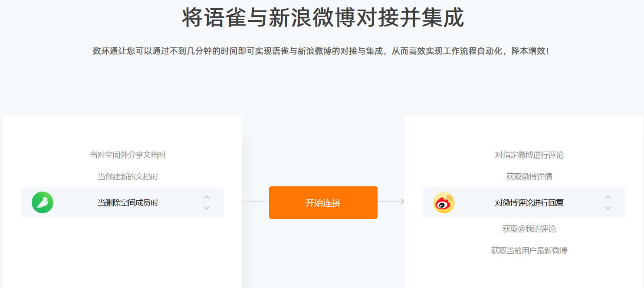Click down chevron in Yuque trigger selector

[207, 208]
